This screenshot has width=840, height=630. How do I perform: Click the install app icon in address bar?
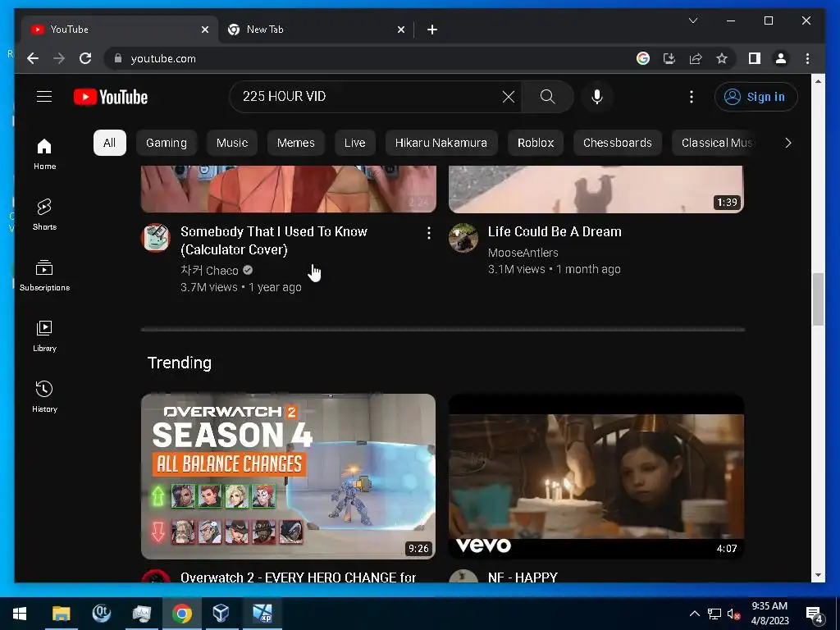pos(669,58)
